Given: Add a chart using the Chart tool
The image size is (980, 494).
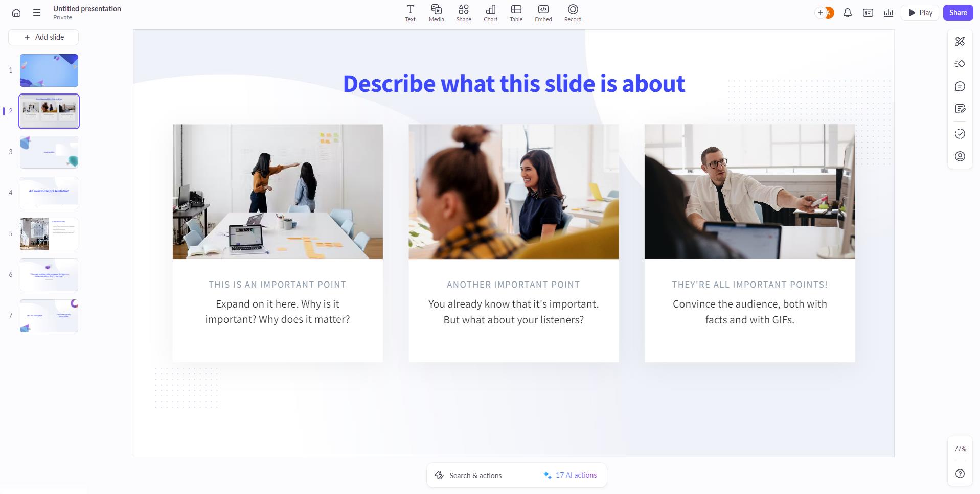Looking at the screenshot, I should [490, 12].
